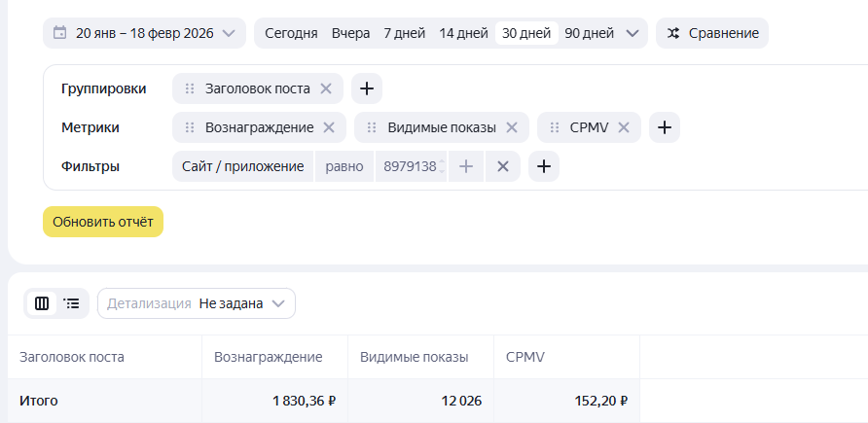Sort by Вознаграждение column header
The height and width of the screenshot is (423, 868).
[x=269, y=357]
